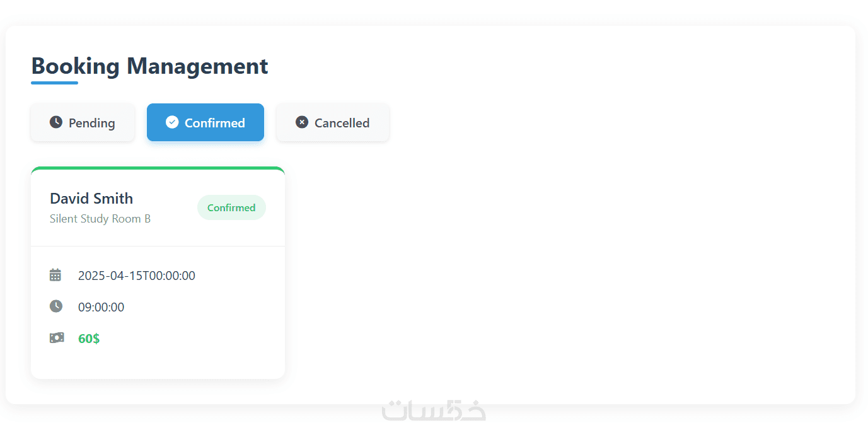
Task: Switch to the Pending bookings tab
Action: pos(83,122)
